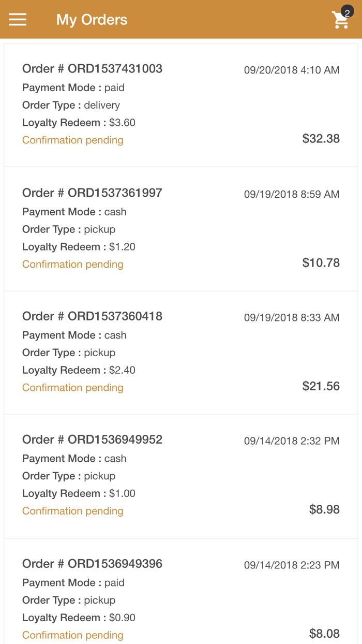Select the $21.56 order amount
The height and width of the screenshot is (644, 362).
click(321, 386)
